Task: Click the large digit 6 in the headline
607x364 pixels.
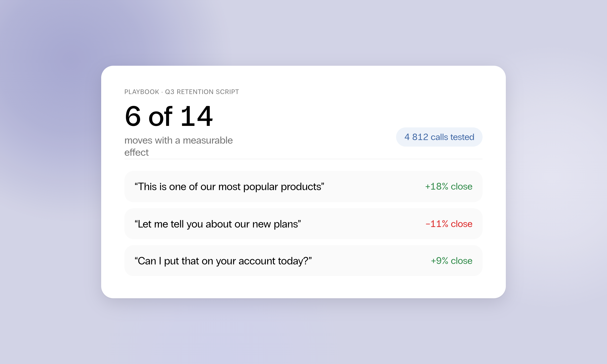Action: tap(133, 116)
